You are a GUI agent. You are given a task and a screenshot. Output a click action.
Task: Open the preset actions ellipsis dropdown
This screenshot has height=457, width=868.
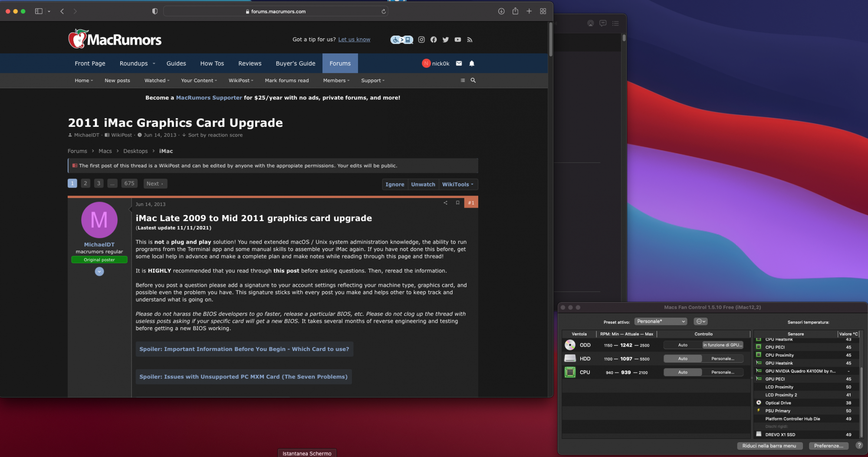point(700,321)
